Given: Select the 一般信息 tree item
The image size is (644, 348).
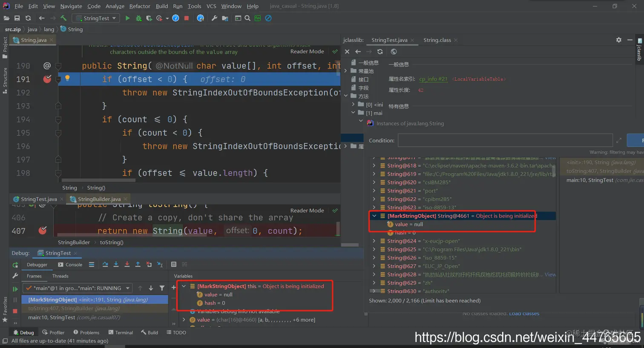Looking at the screenshot, I should pos(368,63).
